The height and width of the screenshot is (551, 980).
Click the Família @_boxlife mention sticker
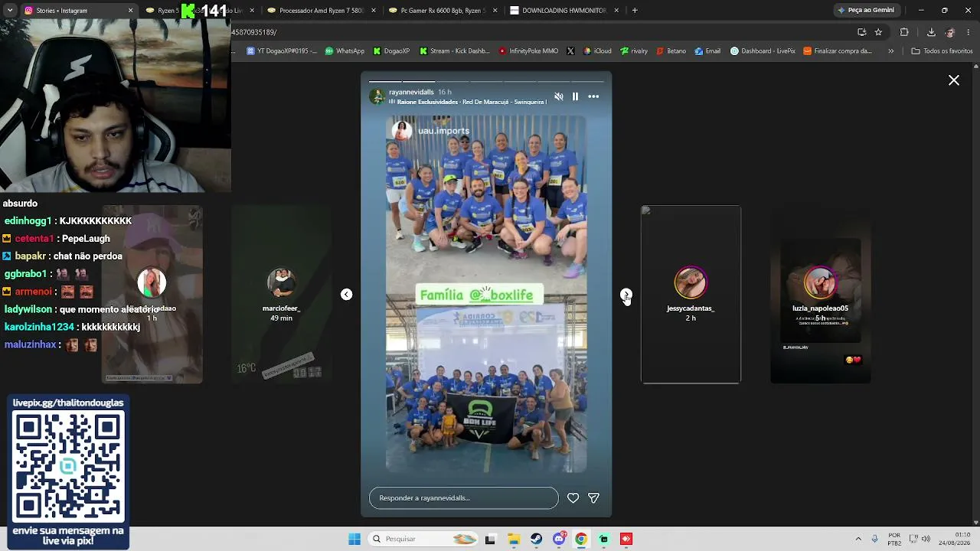[x=479, y=295]
